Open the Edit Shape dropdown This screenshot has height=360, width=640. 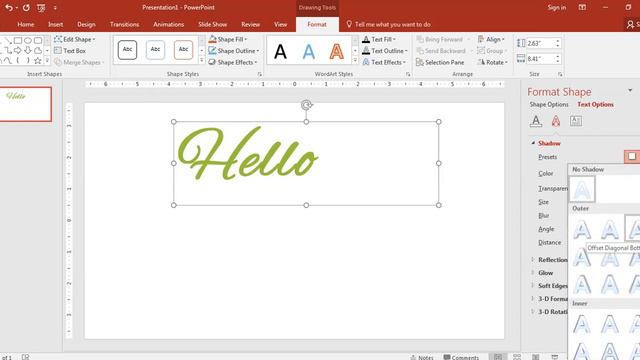point(74,39)
